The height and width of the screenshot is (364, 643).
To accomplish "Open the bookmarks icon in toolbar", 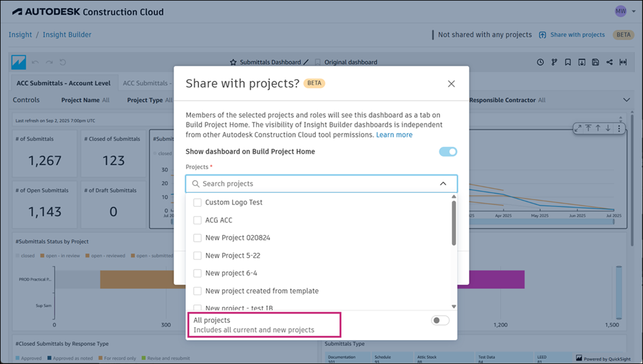I will (568, 62).
